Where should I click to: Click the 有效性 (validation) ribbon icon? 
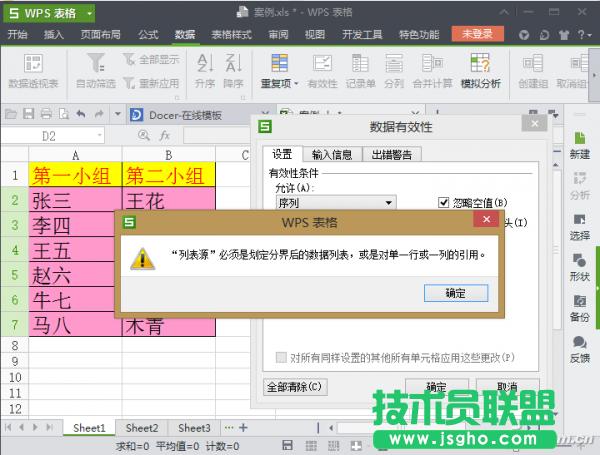coord(323,69)
